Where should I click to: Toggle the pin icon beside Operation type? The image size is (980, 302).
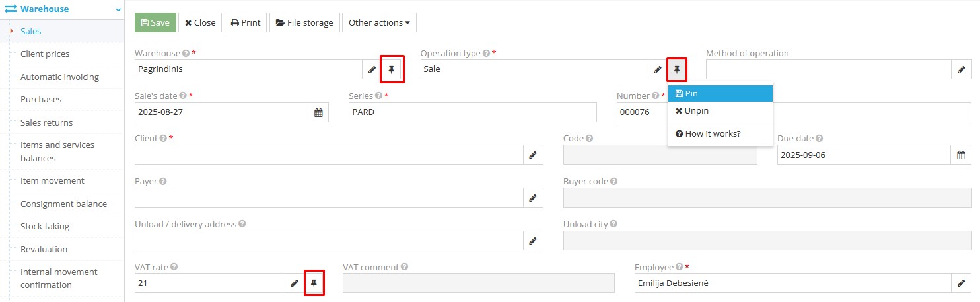point(677,69)
